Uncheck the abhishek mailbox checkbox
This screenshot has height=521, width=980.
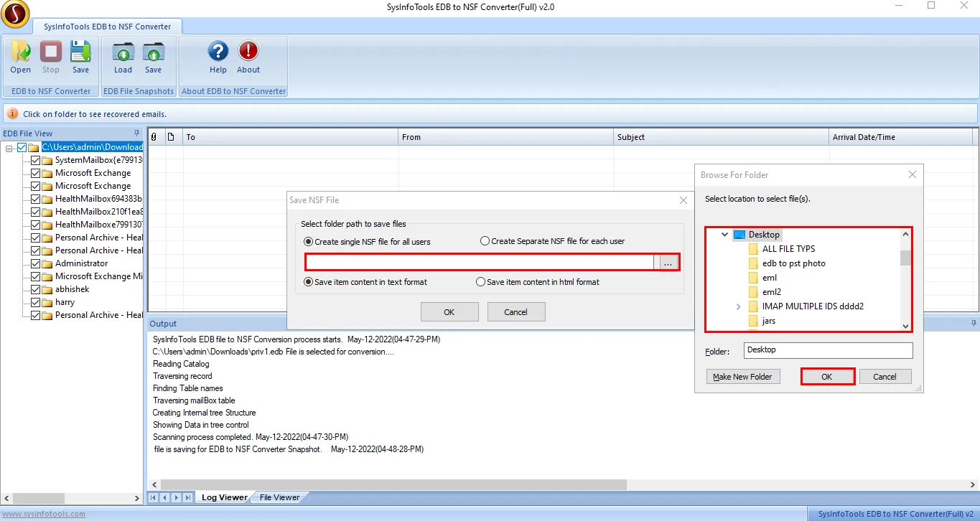click(36, 289)
